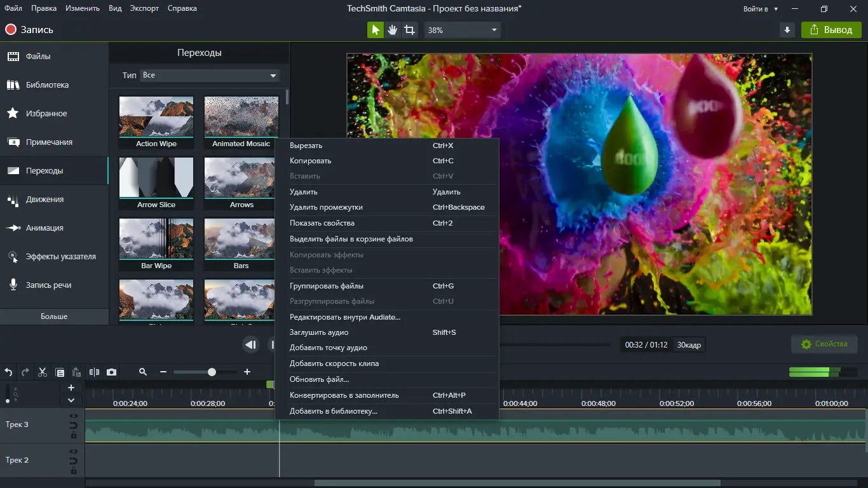The image size is (868, 488).
Task: Select the Animated Mosaic transition thumbnail
Action: pos(241,116)
